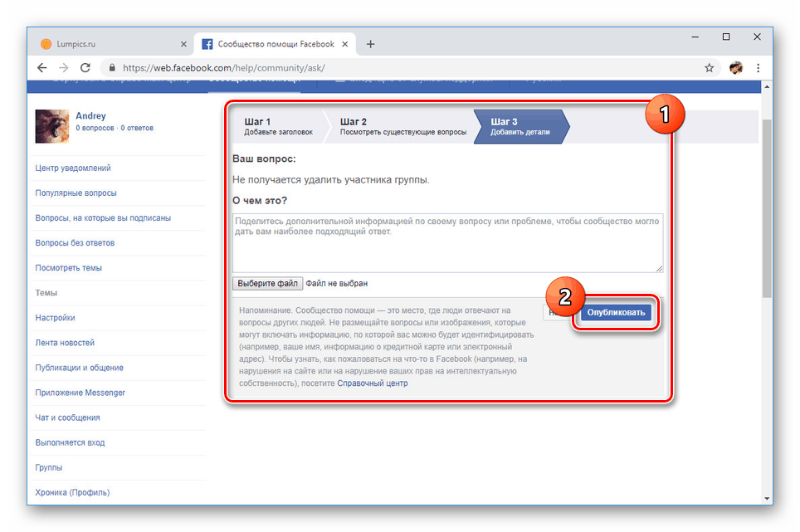This screenshot has width=800, height=532.
Task: Click the vertical scrollbar thumb
Action: coord(766,208)
